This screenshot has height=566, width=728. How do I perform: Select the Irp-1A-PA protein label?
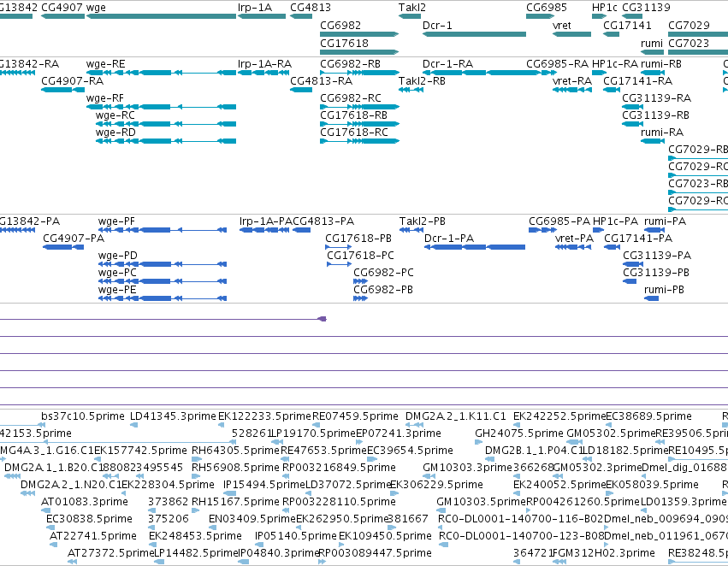tap(265, 221)
